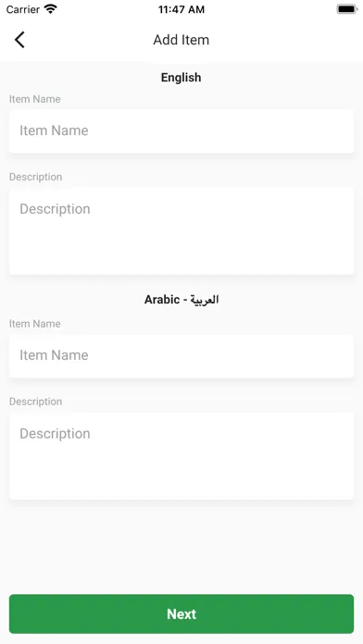The height and width of the screenshot is (644, 363).
Task: Click the Item Name label under Arabic
Action: 35,324
